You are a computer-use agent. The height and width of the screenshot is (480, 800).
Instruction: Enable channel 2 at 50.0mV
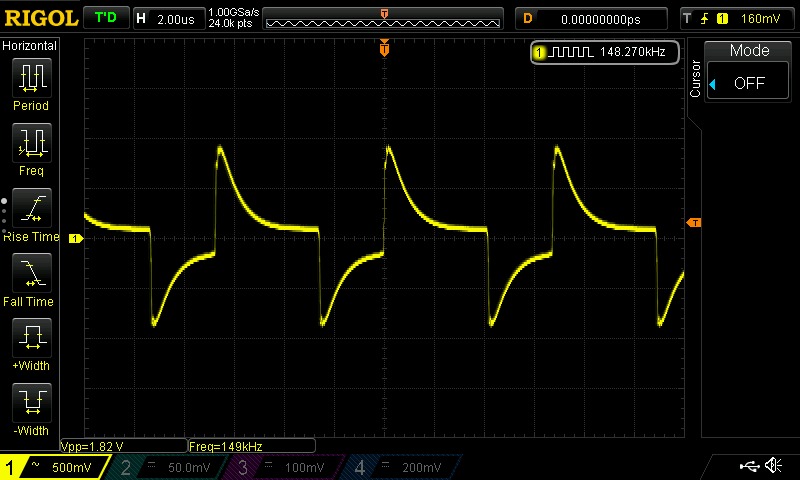coord(170,468)
